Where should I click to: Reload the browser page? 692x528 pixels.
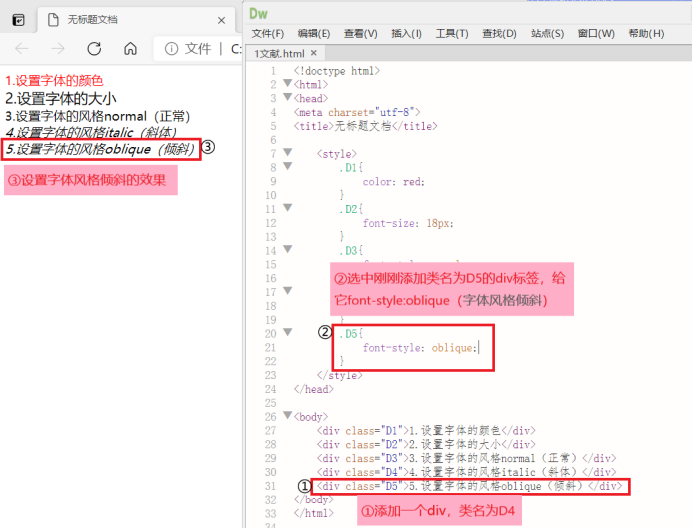tap(94, 48)
